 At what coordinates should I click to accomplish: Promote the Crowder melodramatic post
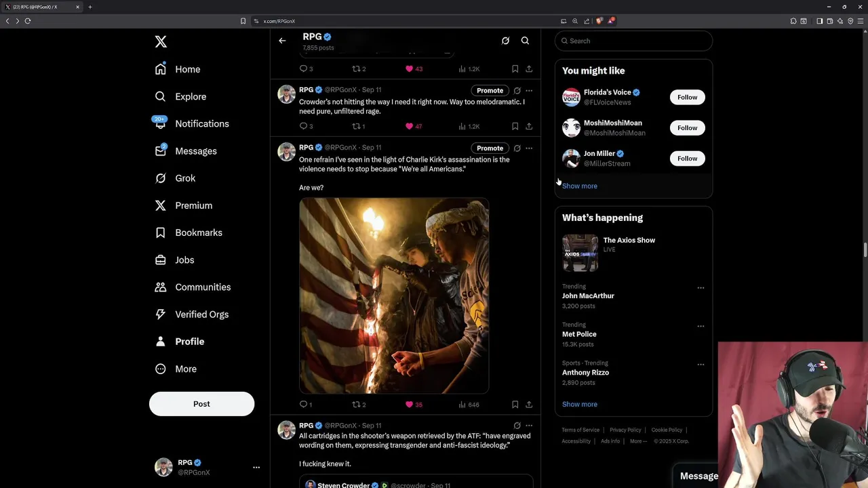[x=490, y=90]
